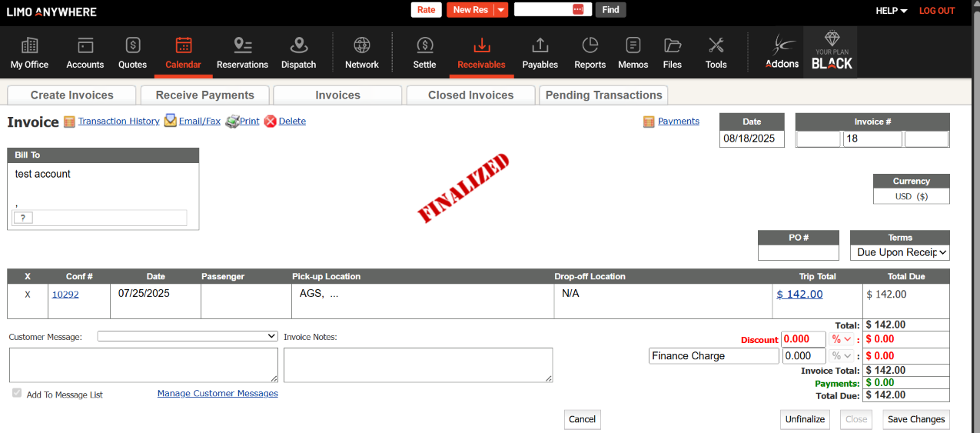The height and width of the screenshot is (433, 980).
Task: Click the PO # input field
Action: (x=798, y=253)
